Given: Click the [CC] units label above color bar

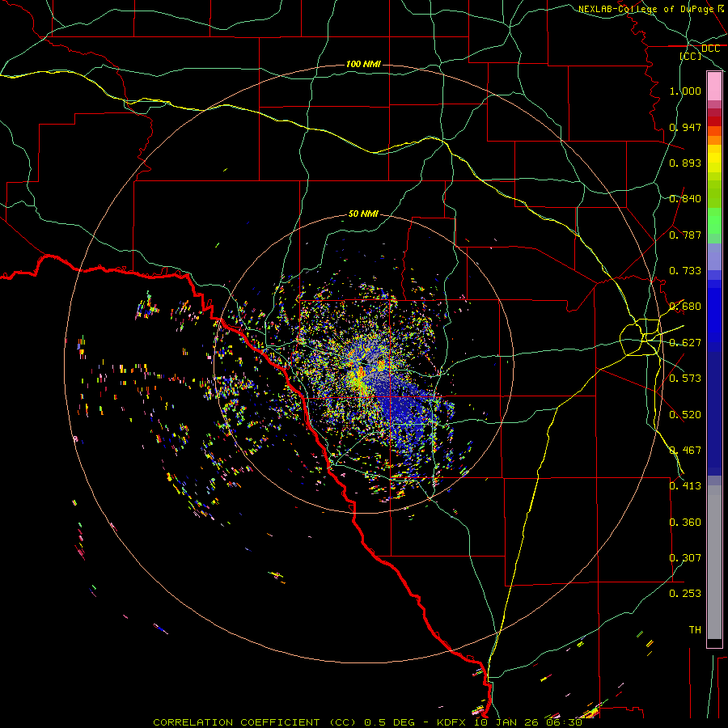Looking at the screenshot, I should pos(691,56).
